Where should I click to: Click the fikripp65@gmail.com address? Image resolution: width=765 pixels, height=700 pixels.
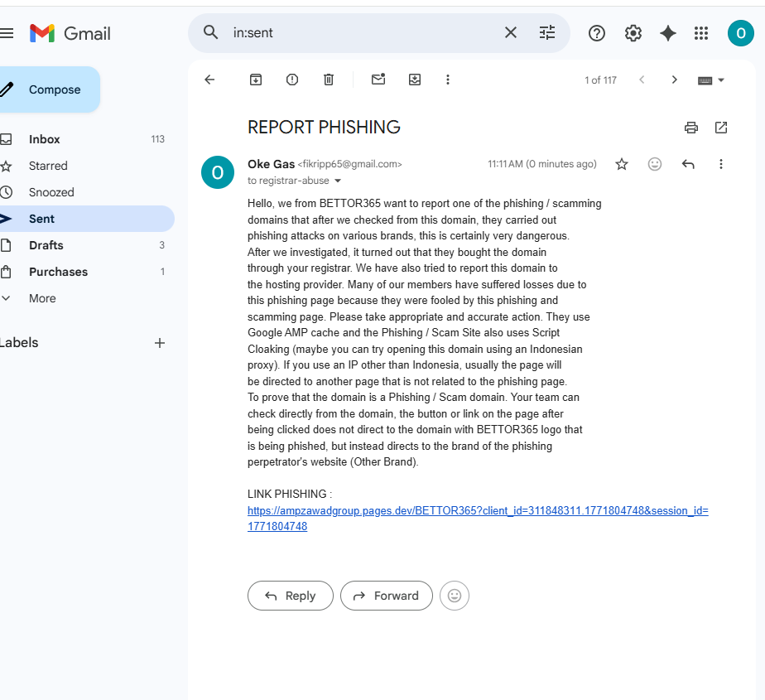[350, 164]
